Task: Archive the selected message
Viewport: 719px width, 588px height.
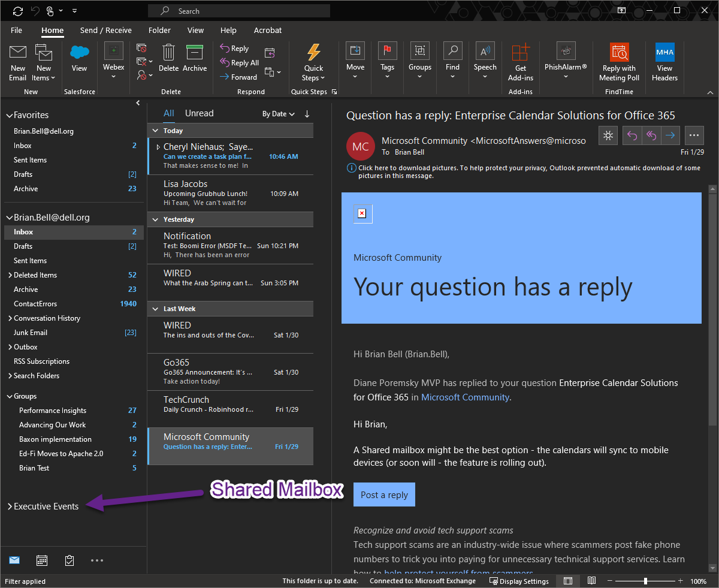Action: coord(195,59)
